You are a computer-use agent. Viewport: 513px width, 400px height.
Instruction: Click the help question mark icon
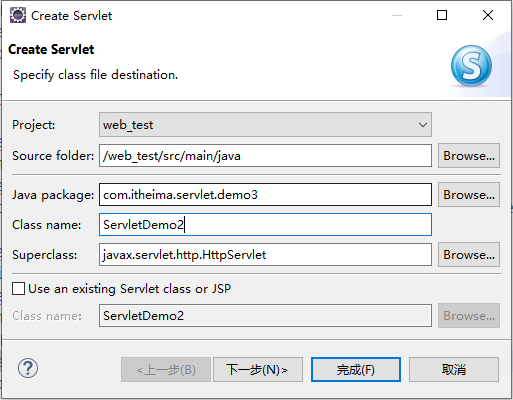coord(28,368)
